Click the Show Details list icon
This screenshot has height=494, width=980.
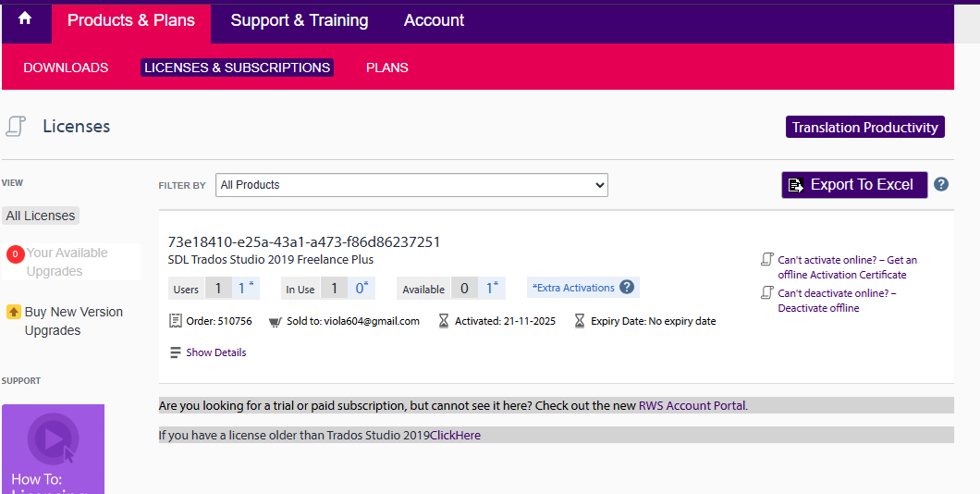point(175,352)
